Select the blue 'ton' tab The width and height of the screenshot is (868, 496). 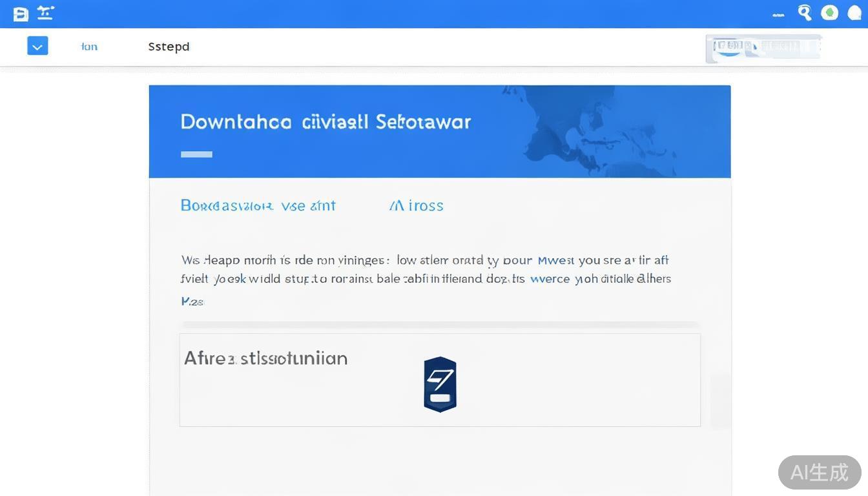coord(89,46)
